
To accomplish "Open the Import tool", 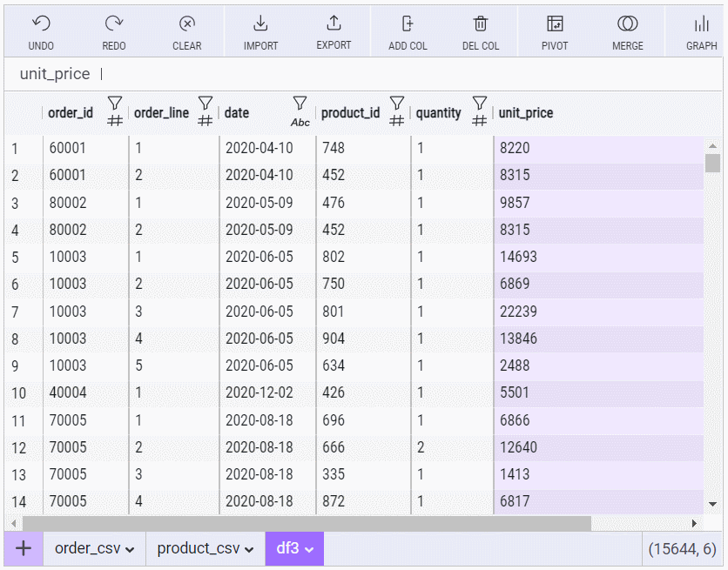I will point(260,24).
